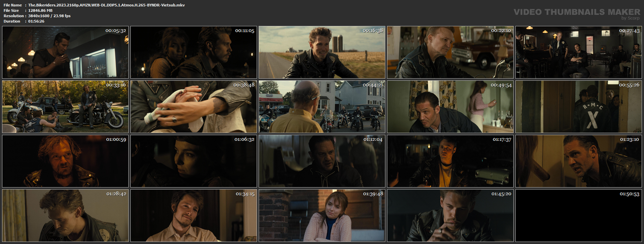Select the thumbnail timestamped 01:34:15
Screen dimensions: 644x244
click(x=194, y=215)
